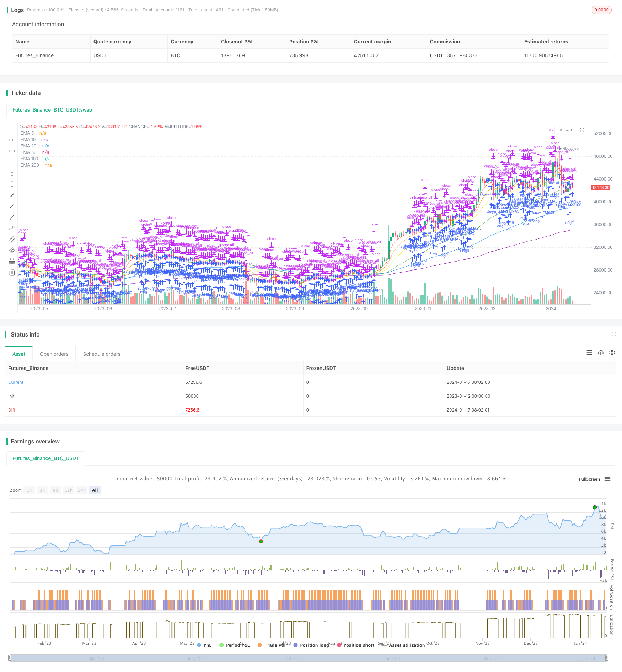622x672 pixels.
Task: Click the cloud download icon in Status info
Action: (x=601, y=353)
